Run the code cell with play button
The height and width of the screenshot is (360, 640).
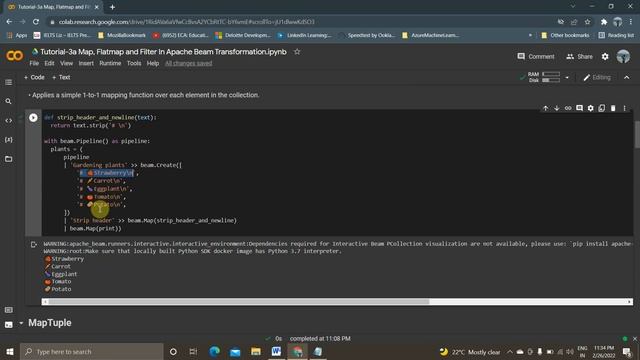[33, 118]
